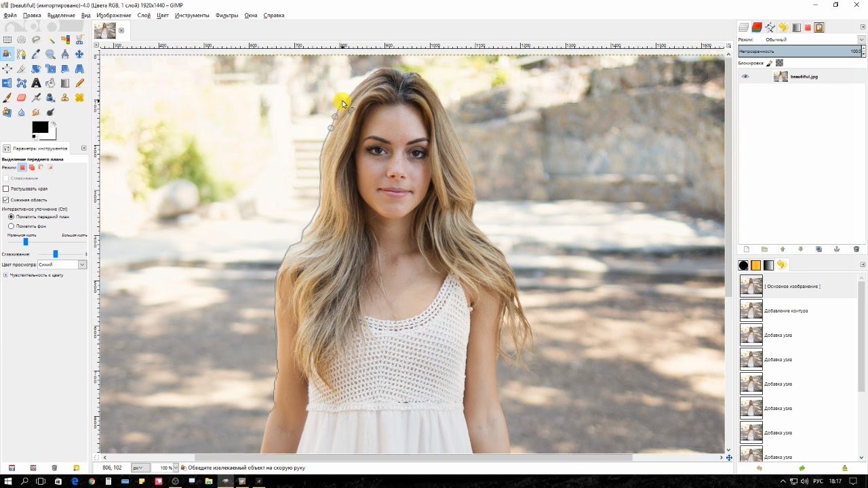
Task: Toggle lock alpha channel checkerboard icon
Action: pos(779,63)
